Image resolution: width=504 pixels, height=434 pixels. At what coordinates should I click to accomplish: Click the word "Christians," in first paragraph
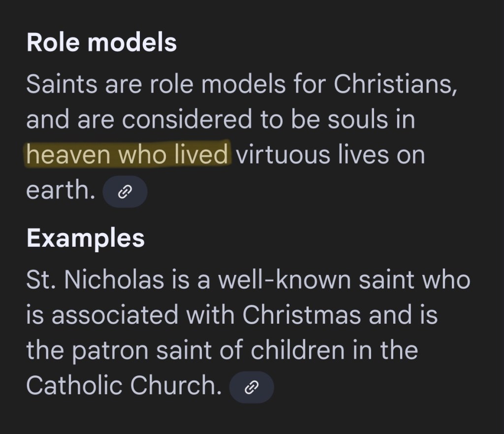pyautogui.click(x=395, y=85)
